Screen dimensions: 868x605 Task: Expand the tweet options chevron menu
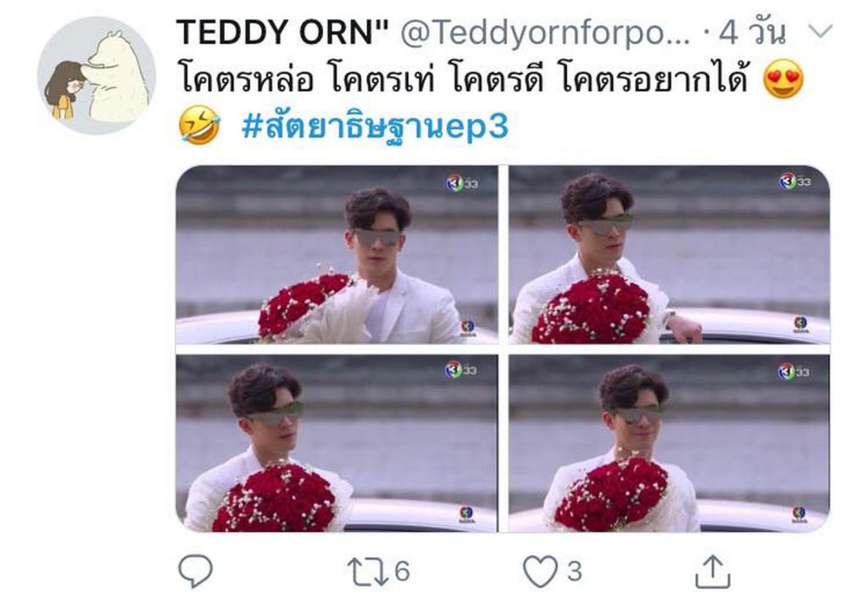tap(821, 31)
